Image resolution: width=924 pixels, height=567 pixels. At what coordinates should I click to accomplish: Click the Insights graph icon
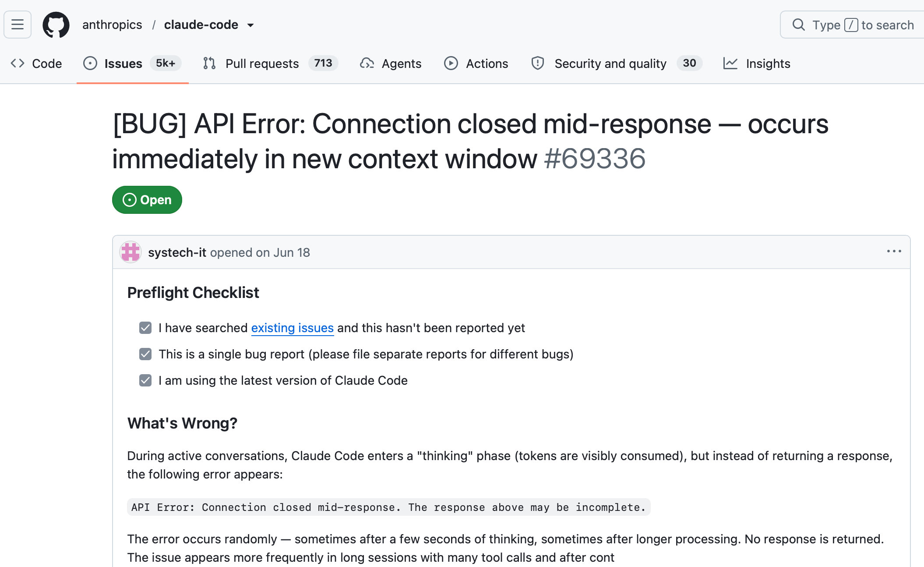730,64
